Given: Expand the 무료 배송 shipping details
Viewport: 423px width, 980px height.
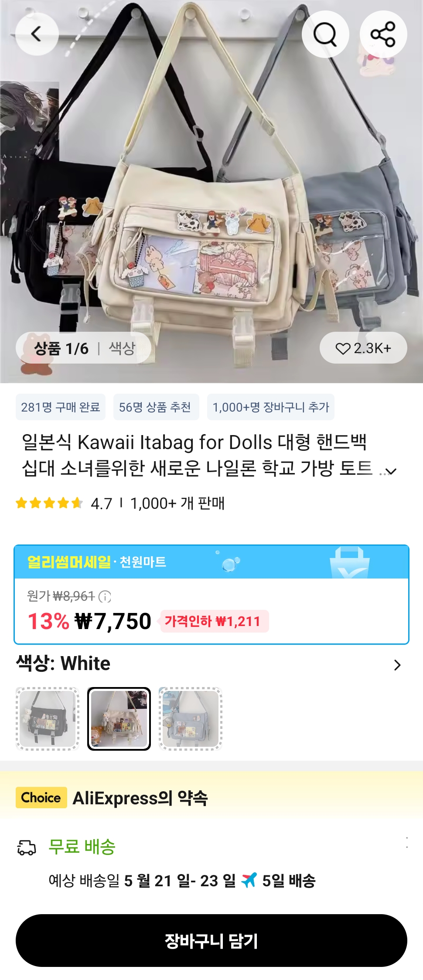Looking at the screenshot, I should tap(406, 842).
